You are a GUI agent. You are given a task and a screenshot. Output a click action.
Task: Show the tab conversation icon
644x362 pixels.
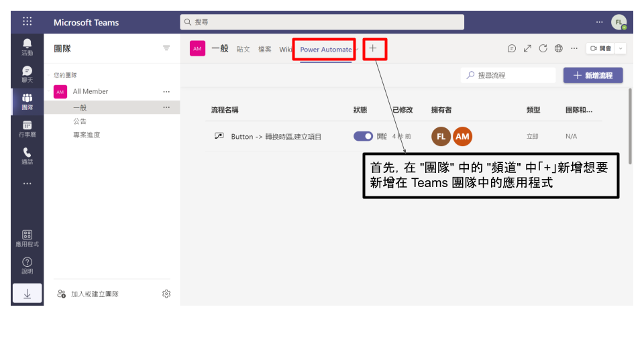(x=511, y=48)
